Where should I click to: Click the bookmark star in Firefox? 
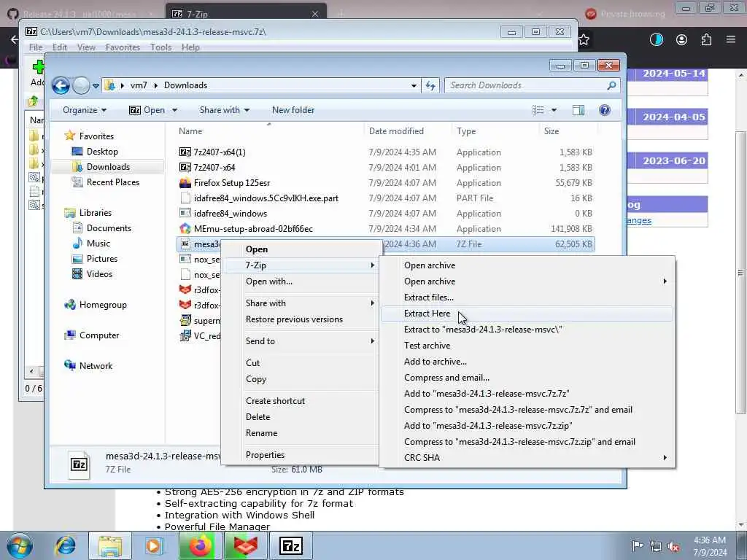tap(584, 40)
